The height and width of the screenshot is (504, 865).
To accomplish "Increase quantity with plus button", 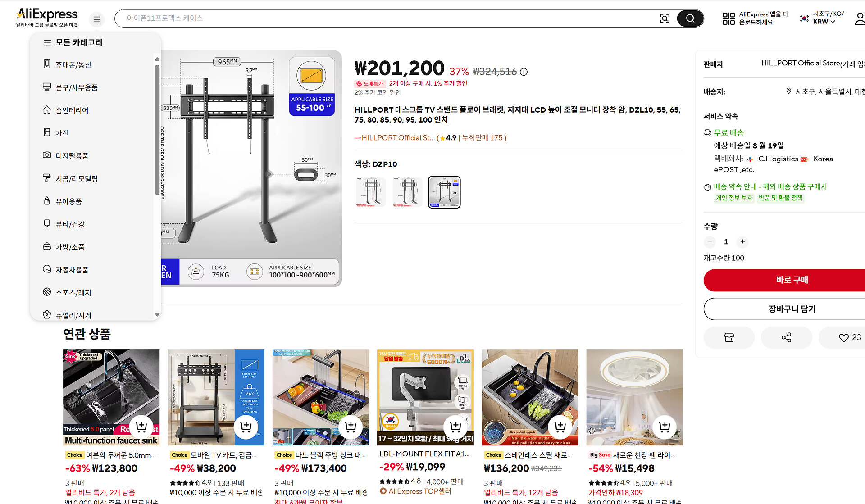I will point(742,242).
